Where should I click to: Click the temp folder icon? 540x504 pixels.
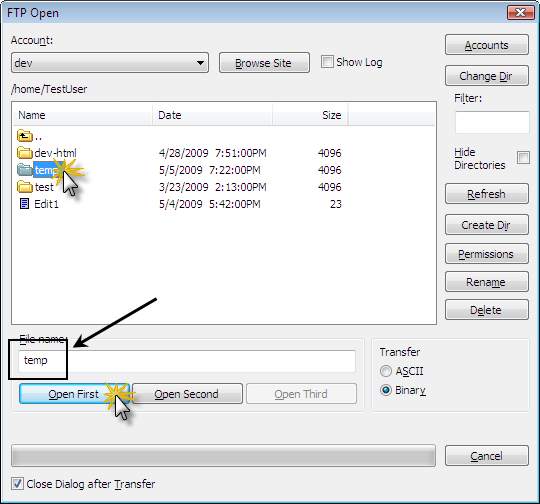pos(24,169)
